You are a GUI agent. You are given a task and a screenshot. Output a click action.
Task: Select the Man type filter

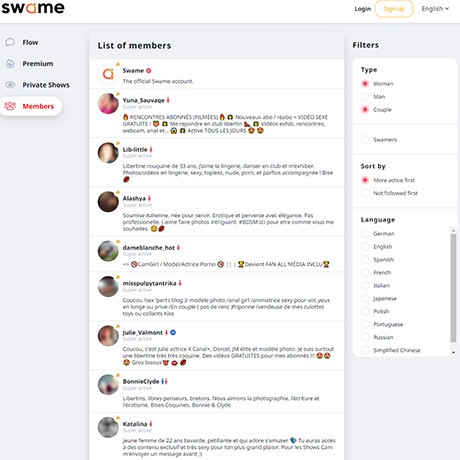pyautogui.click(x=365, y=97)
